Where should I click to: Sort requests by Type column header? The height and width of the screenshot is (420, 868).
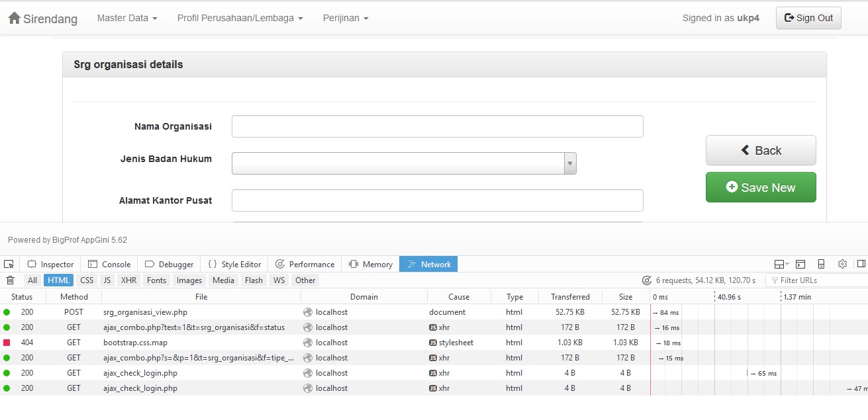tap(514, 297)
